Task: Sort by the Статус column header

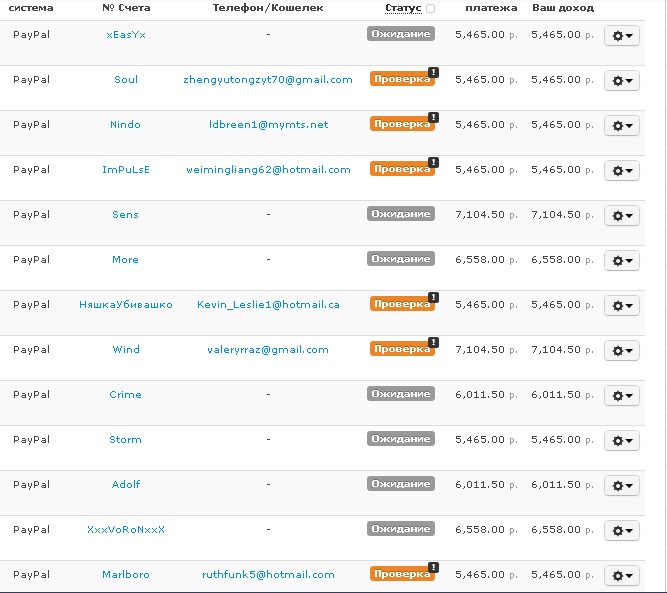Action: (x=403, y=8)
